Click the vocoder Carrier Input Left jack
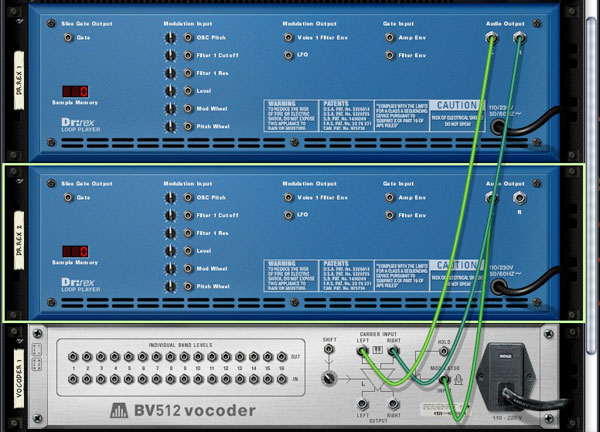This screenshot has width=600, height=432. pyautogui.click(x=362, y=350)
